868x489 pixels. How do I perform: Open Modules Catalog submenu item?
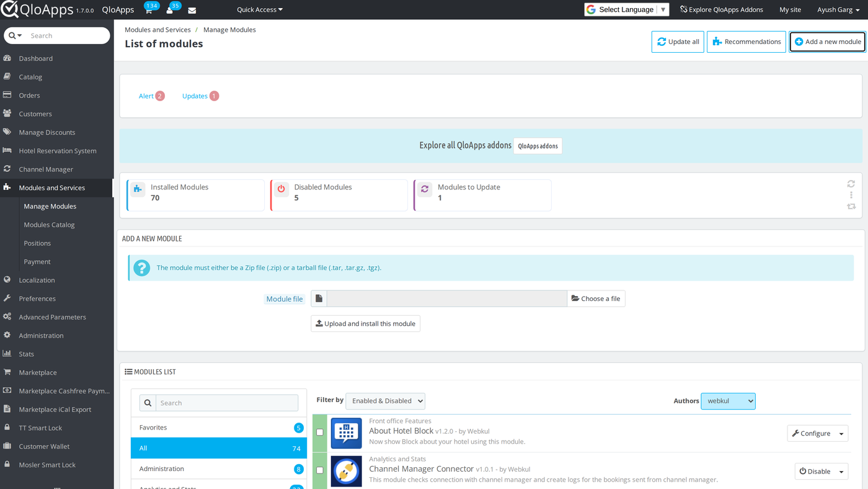49,225
